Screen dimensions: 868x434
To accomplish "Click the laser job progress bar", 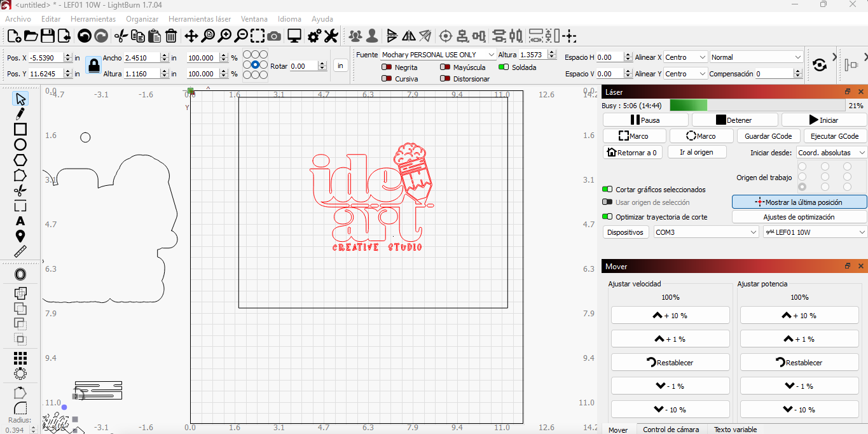I will click(x=757, y=106).
